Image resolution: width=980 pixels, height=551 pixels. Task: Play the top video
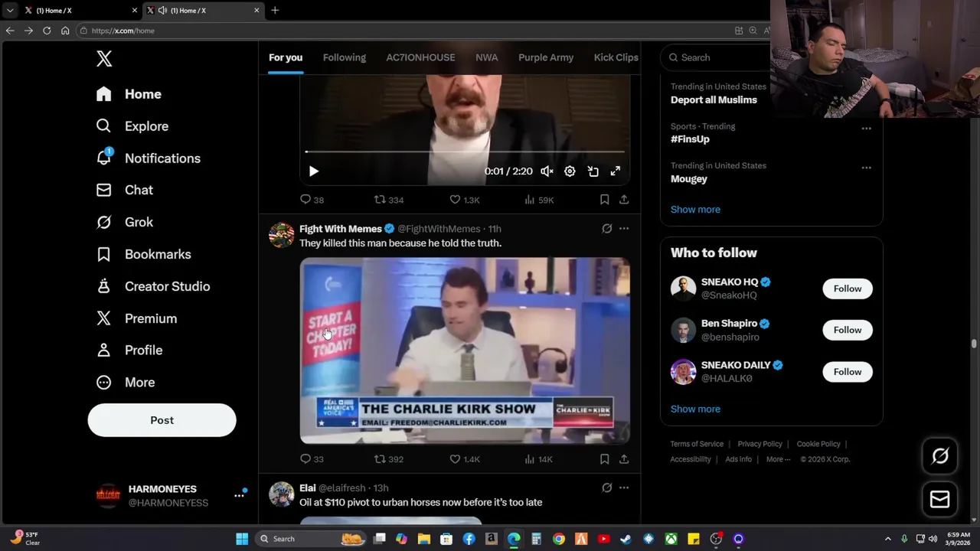click(313, 171)
